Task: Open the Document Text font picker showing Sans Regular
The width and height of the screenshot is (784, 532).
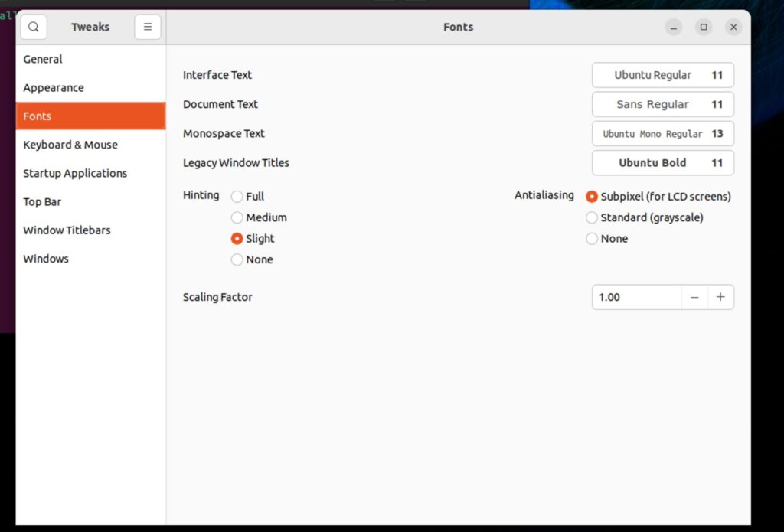Action: pyautogui.click(x=662, y=104)
